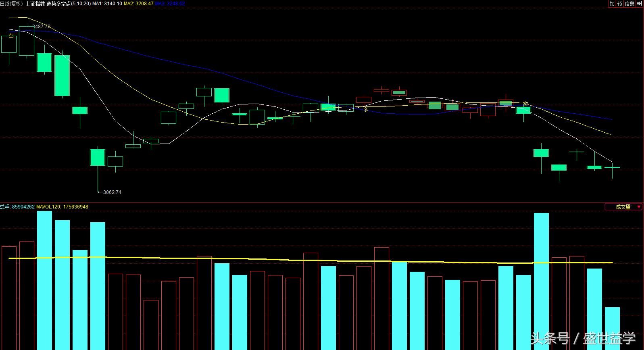Click the 总手 volume total label
Screen dimensions: 644x350
[x=5, y=207]
